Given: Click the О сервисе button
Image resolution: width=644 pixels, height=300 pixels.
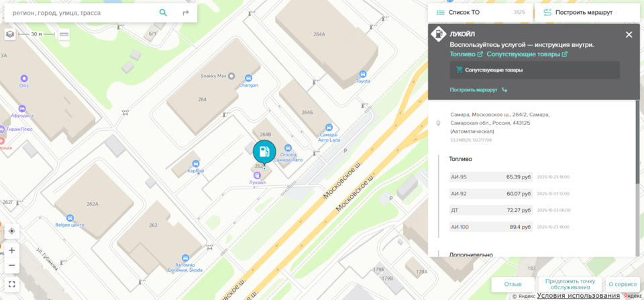Looking at the screenshot, I should (x=623, y=285).
